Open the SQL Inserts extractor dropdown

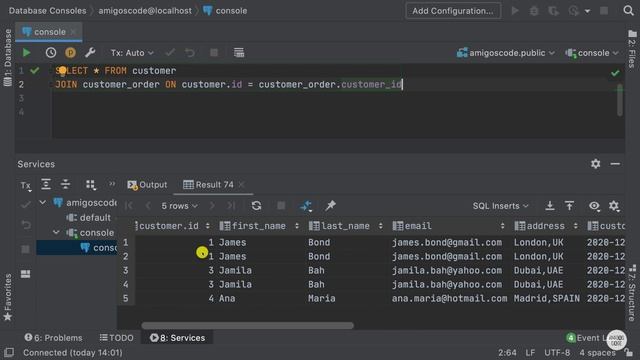[500, 206]
